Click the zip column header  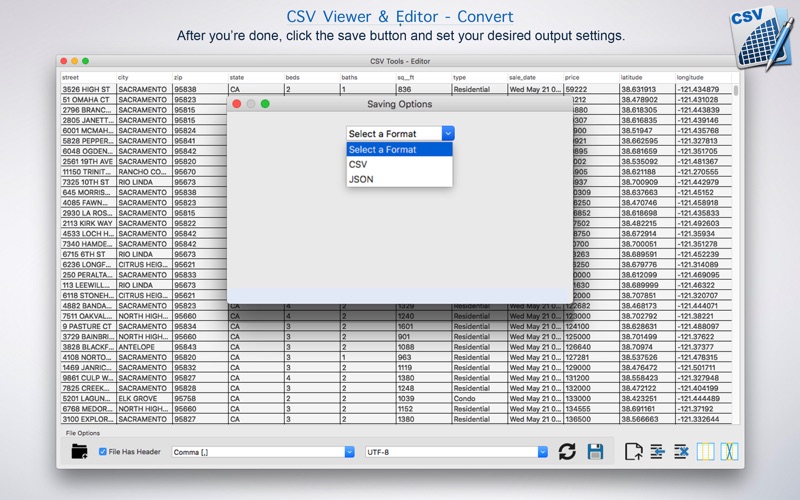tap(200, 78)
